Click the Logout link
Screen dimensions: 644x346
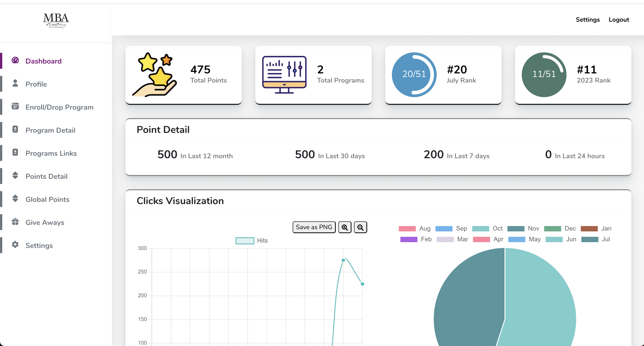619,20
